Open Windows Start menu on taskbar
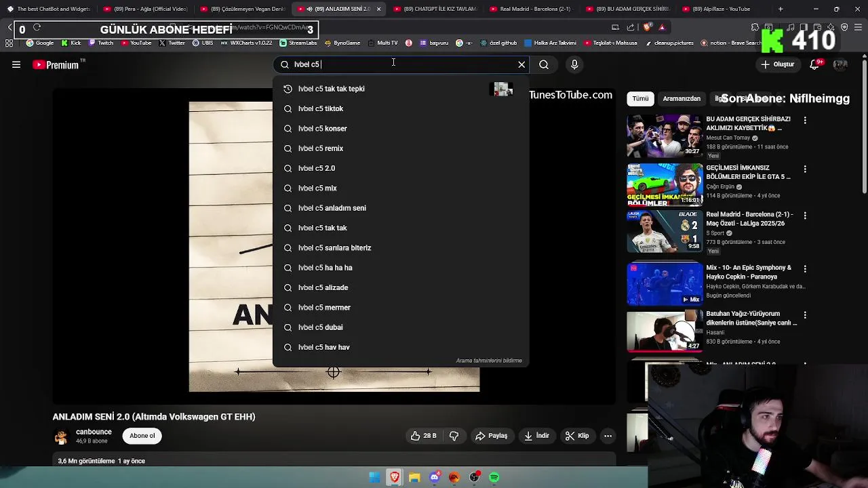 [x=374, y=478]
